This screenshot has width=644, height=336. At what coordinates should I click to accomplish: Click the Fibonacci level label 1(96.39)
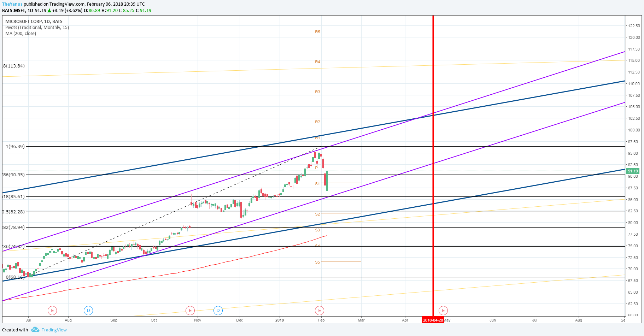coord(15,146)
